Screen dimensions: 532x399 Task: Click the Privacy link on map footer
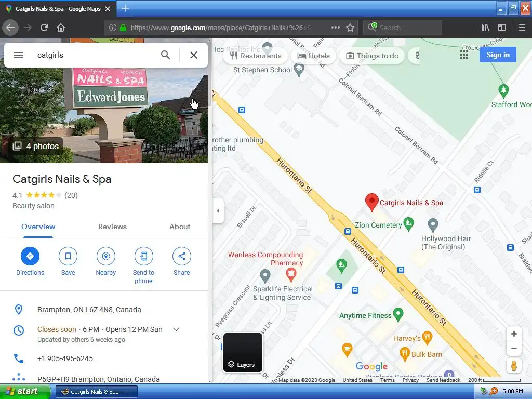(410, 380)
